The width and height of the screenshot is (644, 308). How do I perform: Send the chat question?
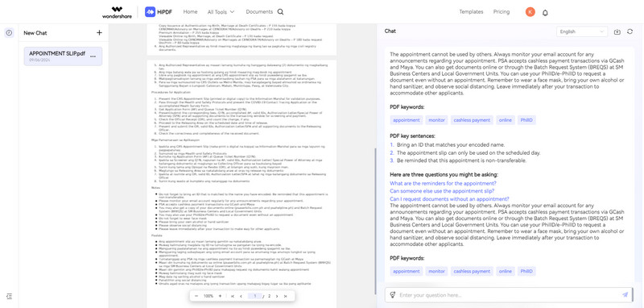click(x=625, y=295)
